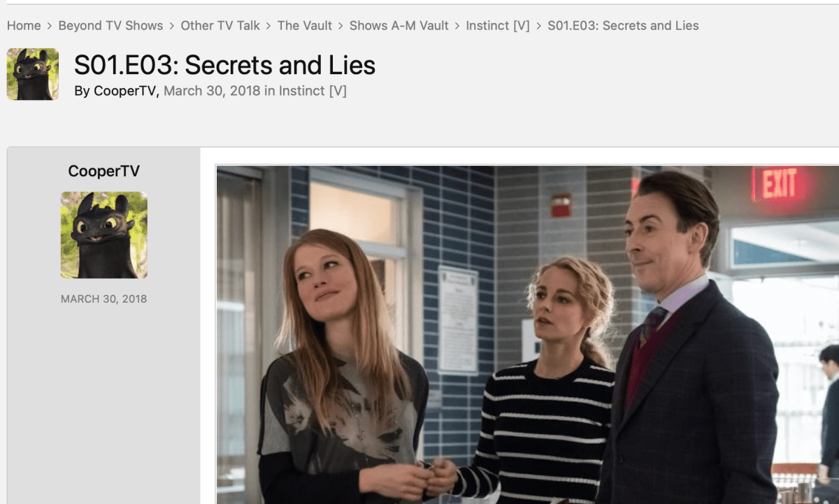Click the March 30, 2018 byline date
The image size is (839, 504).
tap(212, 91)
